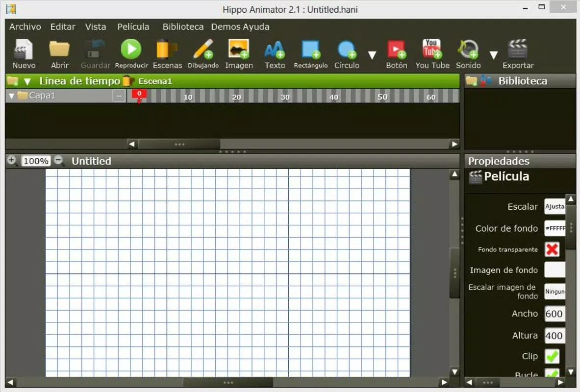The image size is (580, 392).
Task: Add a Botón button element
Action: pos(397,53)
